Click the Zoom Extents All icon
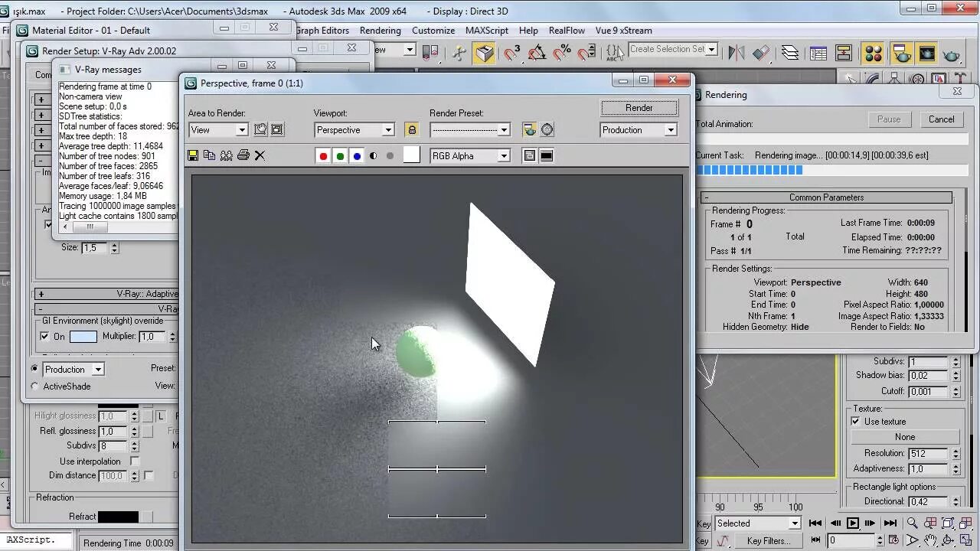This screenshot has width=980, height=551. (x=966, y=523)
